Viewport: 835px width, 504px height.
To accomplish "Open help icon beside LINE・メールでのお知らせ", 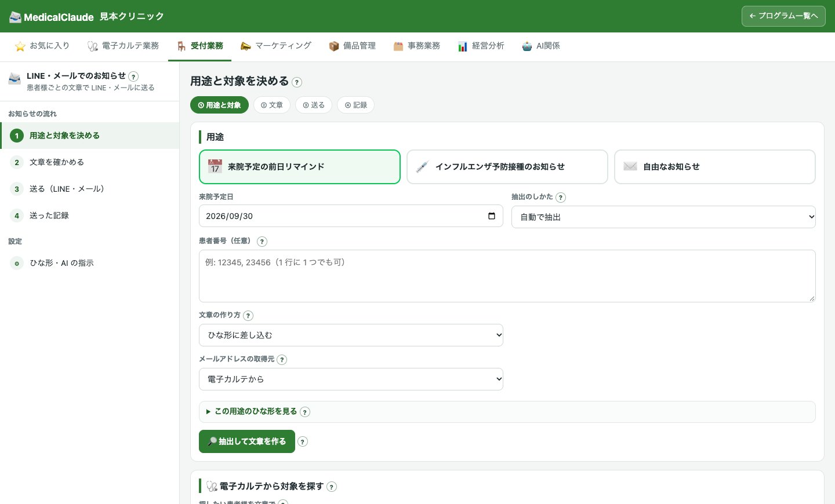I will pyautogui.click(x=133, y=76).
